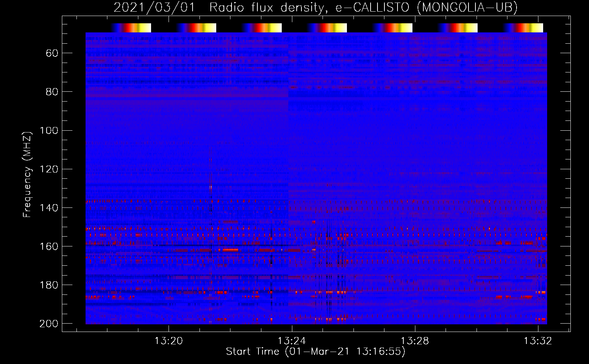Click the 200 MHz frequency label
The image size is (589, 364).
[49, 324]
